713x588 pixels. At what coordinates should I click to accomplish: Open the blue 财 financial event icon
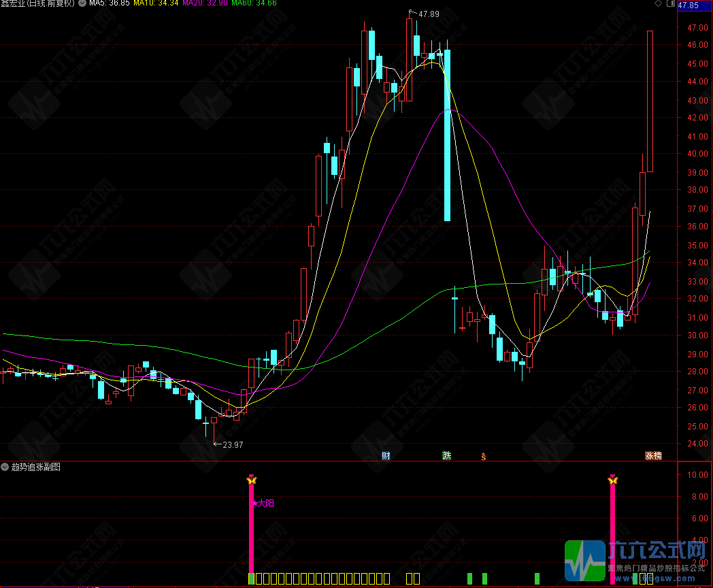[x=386, y=456]
